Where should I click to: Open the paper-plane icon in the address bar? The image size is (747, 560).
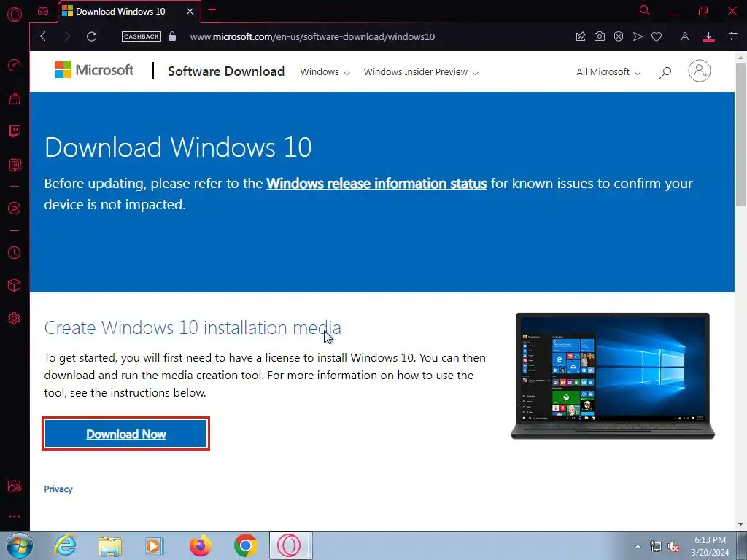638,36
